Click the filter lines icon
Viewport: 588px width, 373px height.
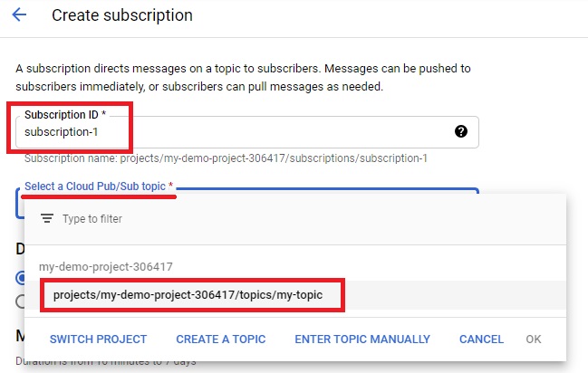click(47, 218)
